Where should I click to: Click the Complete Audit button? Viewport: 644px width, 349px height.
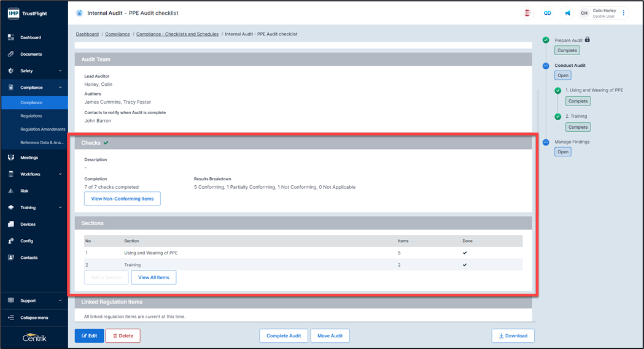click(283, 336)
